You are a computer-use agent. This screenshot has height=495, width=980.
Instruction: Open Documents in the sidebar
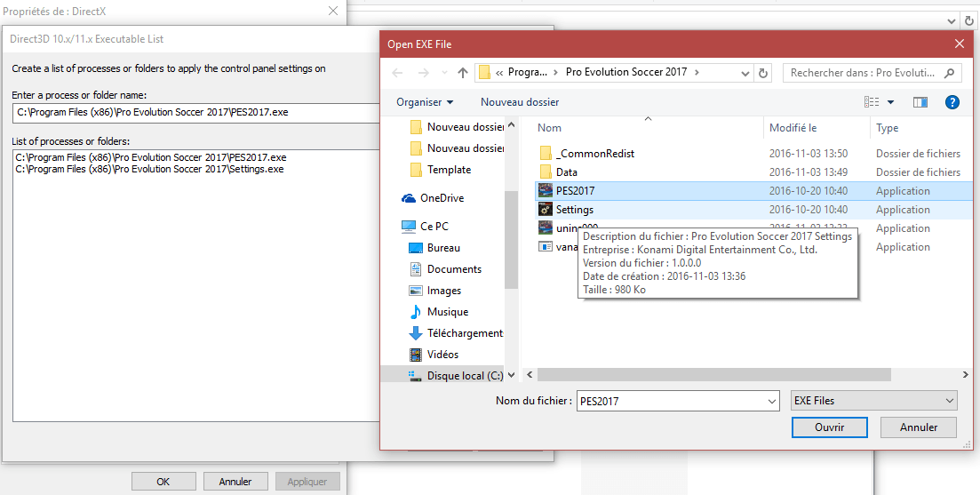tap(446, 269)
